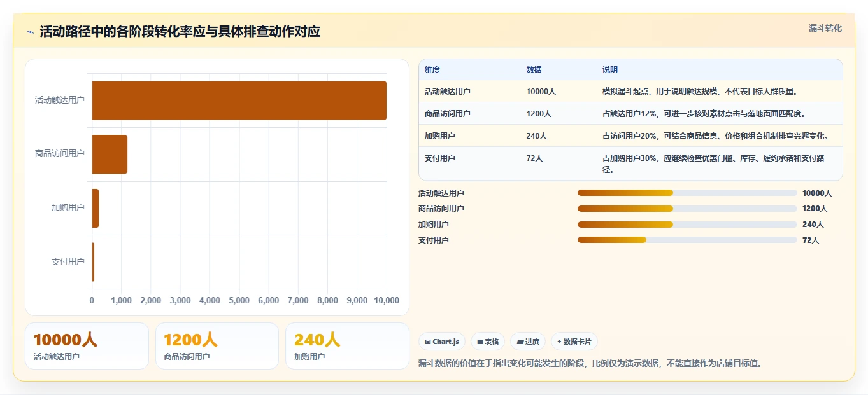
Task: Click the Chart.js tag chip
Action: pos(442,342)
